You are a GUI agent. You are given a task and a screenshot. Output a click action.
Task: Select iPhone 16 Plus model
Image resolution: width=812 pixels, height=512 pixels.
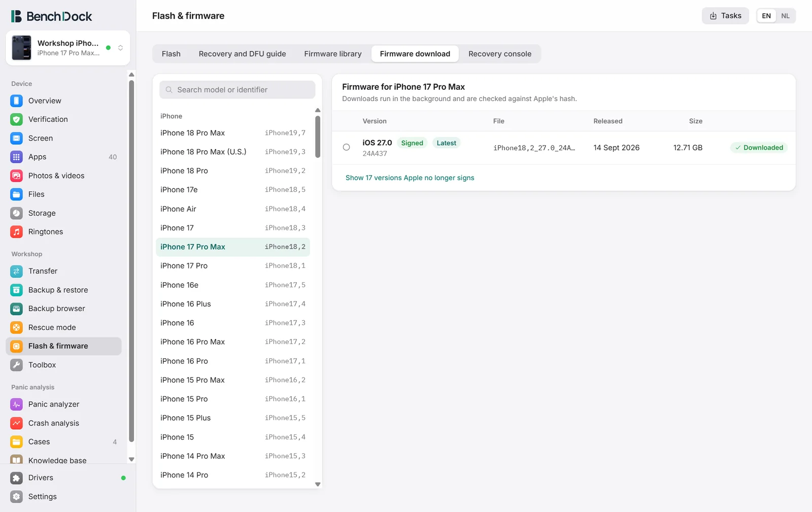pyautogui.click(x=233, y=304)
